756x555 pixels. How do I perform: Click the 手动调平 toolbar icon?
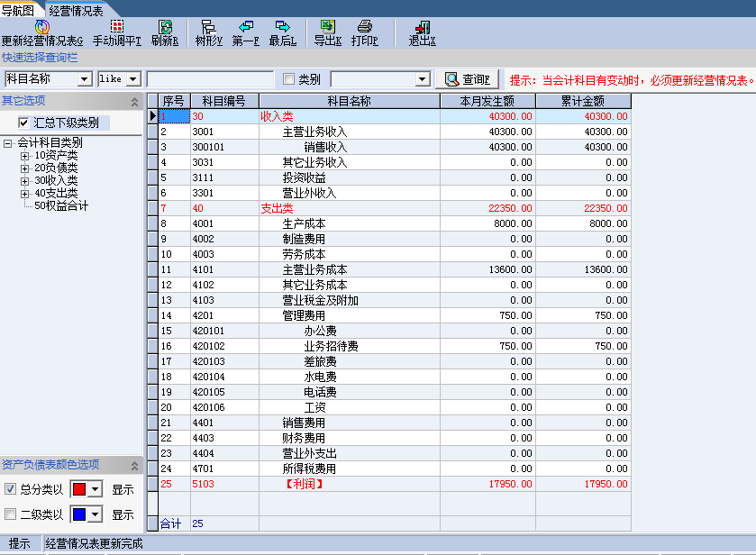tap(116, 27)
